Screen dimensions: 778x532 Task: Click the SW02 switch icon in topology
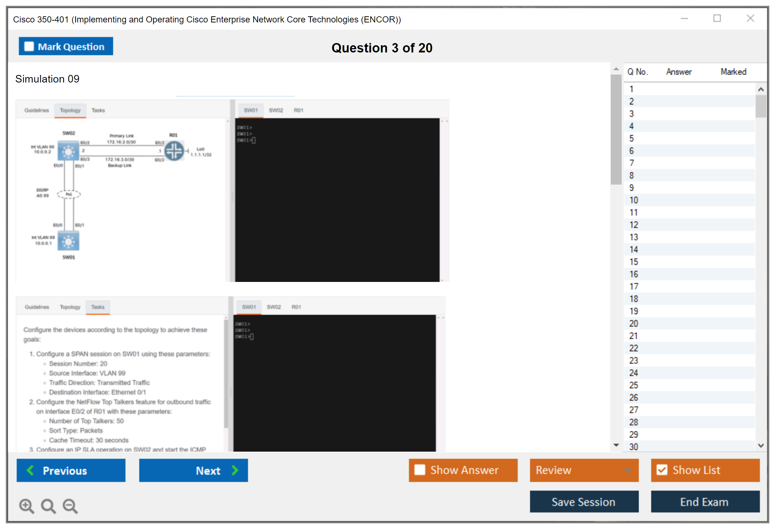coord(68,151)
